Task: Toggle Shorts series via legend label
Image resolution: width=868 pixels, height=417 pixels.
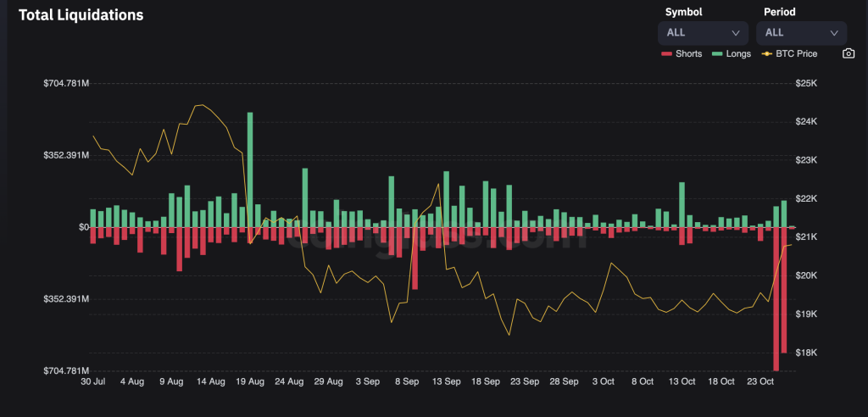Action: [688, 54]
